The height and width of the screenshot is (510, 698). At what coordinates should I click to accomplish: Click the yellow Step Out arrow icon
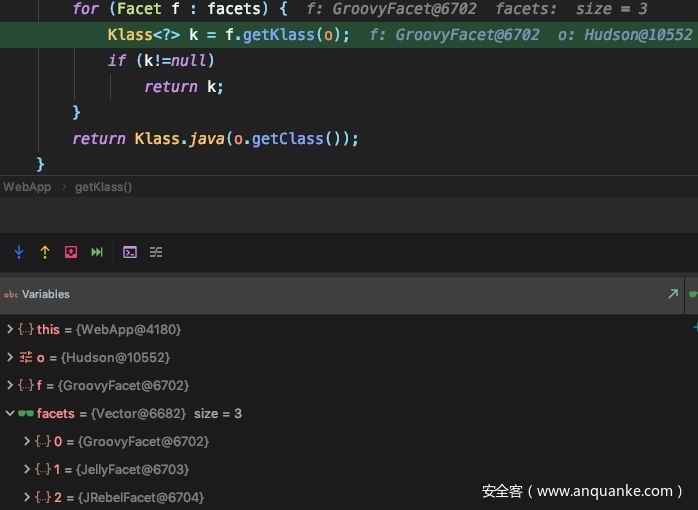[x=45, y=252]
